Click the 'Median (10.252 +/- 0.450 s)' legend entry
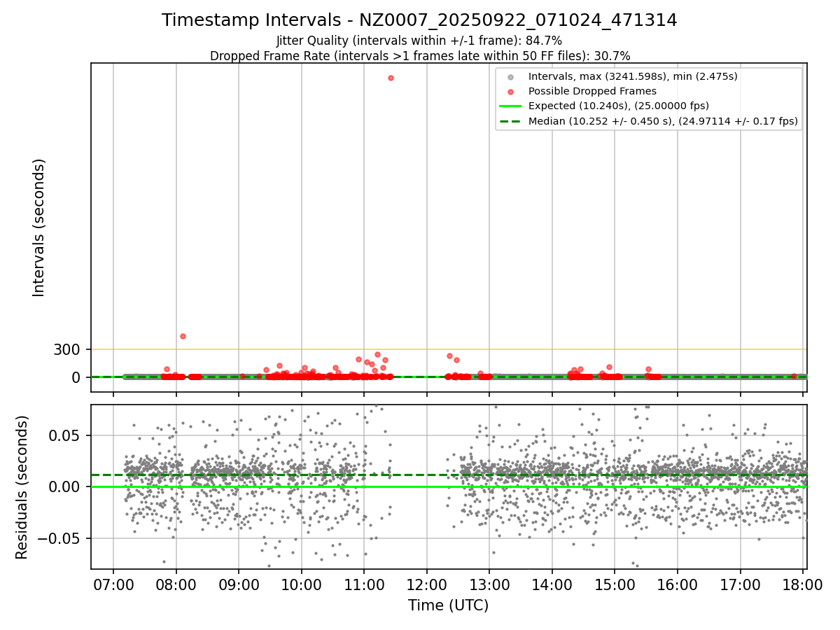 [x=663, y=121]
